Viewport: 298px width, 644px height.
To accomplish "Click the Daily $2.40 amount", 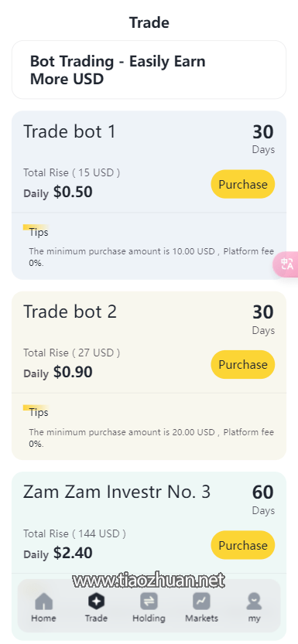I will coord(58,554).
